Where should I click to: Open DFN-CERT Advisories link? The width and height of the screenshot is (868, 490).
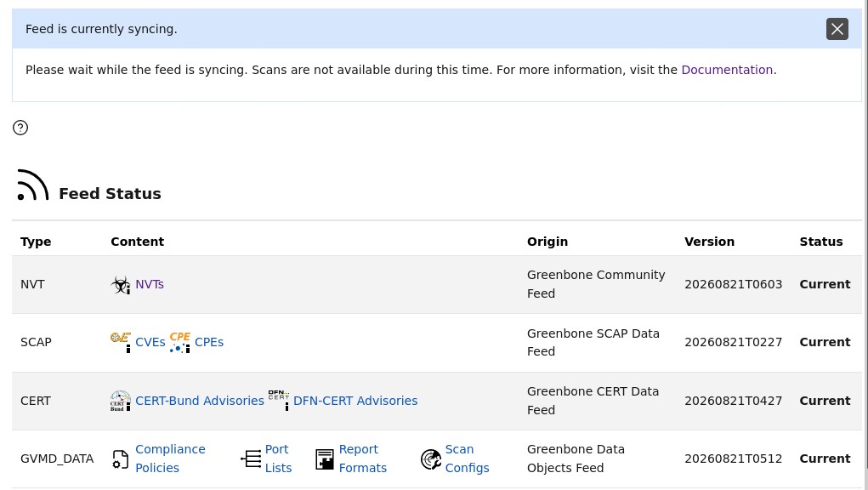click(355, 401)
